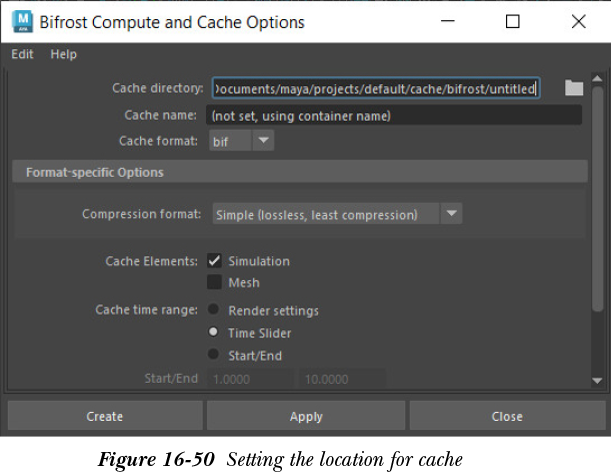Click into the Cache name field
The image size is (611, 474).
click(x=394, y=116)
